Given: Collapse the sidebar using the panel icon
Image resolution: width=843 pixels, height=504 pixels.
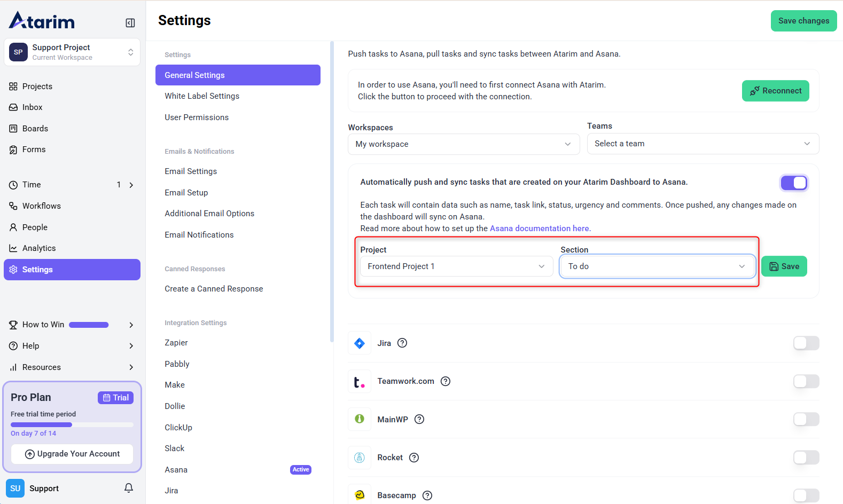Looking at the screenshot, I should click(130, 23).
